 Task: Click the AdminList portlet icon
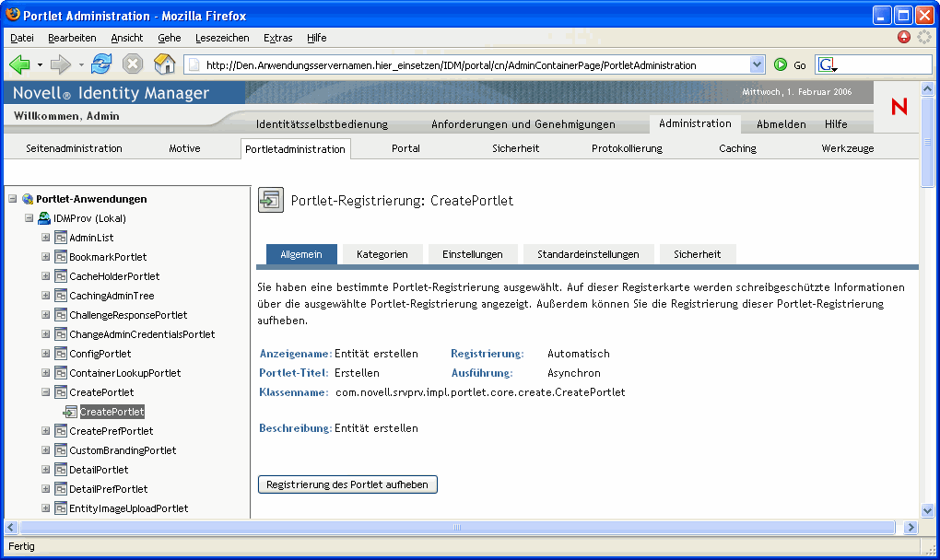point(61,238)
